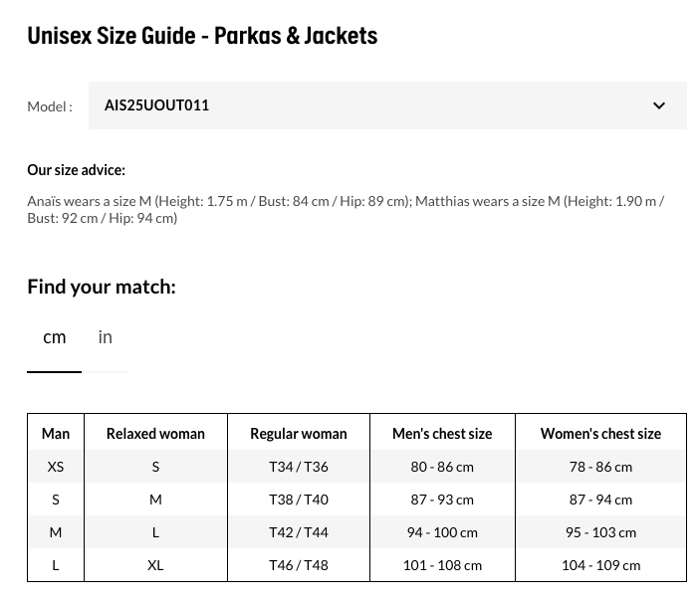Click the 'Model :' label
700x602 pixels.
50,106
